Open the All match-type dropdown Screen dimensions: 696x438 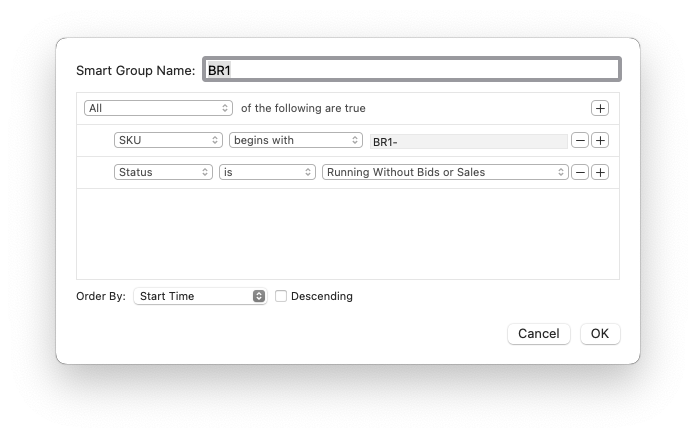pyautogui.click(x=158, y=108)
